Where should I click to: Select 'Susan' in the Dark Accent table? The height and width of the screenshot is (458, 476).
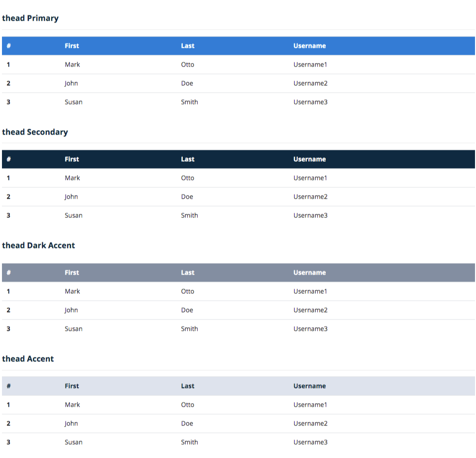[x=73, y=329]
